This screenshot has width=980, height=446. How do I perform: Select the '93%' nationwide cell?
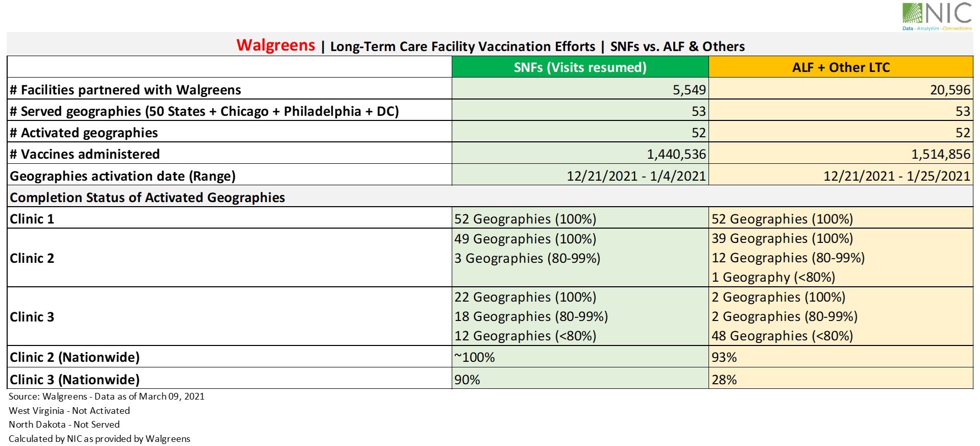841,357
